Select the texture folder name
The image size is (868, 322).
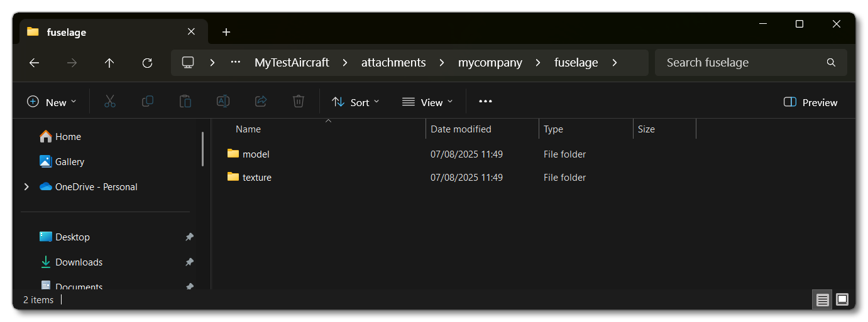(257, 178)
